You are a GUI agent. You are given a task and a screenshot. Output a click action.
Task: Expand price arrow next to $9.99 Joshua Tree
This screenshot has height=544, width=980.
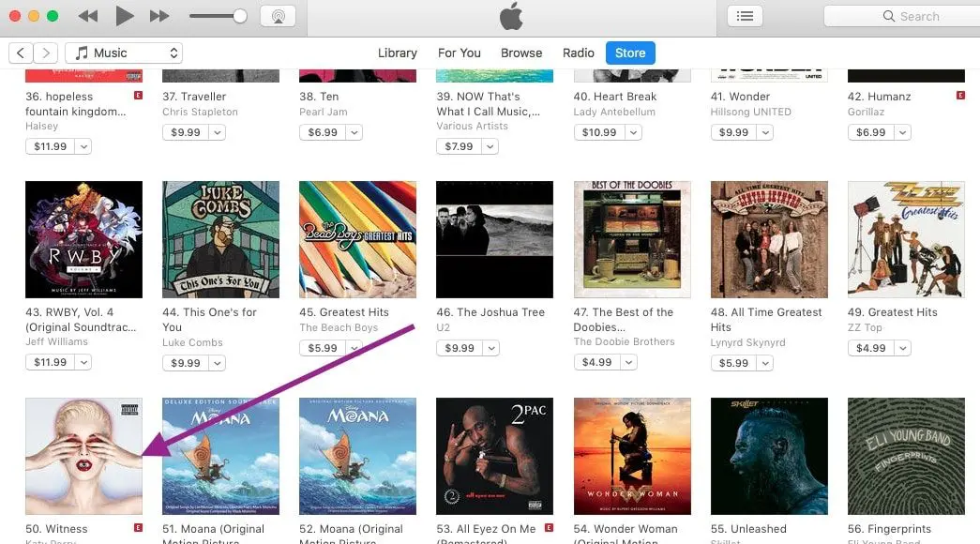(491, 348)
